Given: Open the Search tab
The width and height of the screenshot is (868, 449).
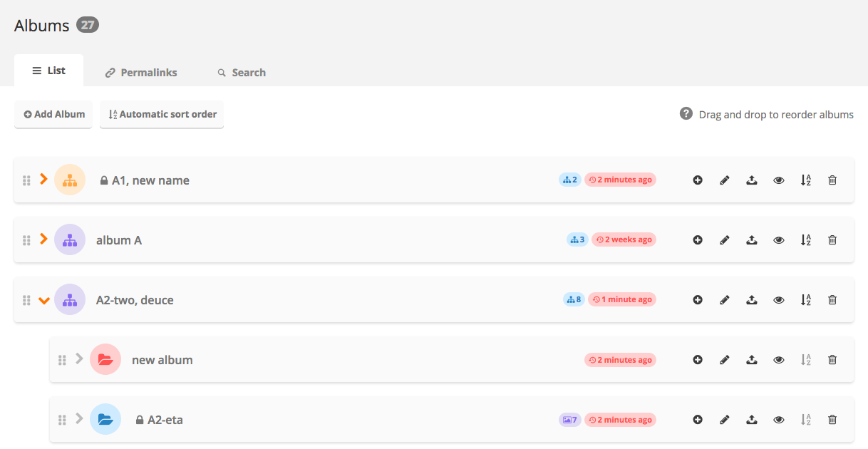Looking at the screenshot, I should [x=242, y=73].
